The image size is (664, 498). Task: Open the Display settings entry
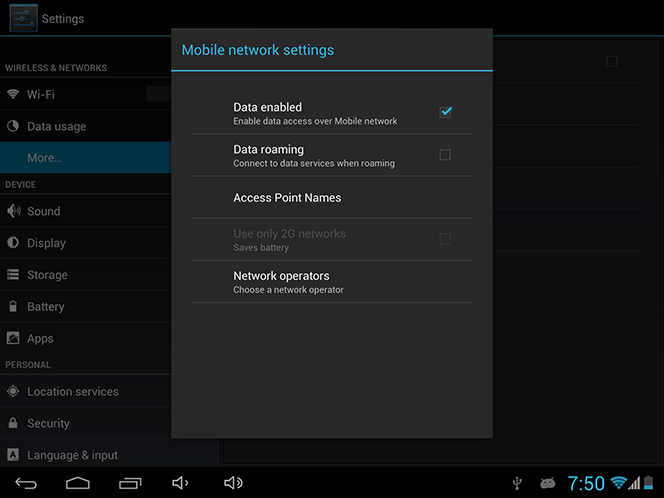tap(85, 243)
